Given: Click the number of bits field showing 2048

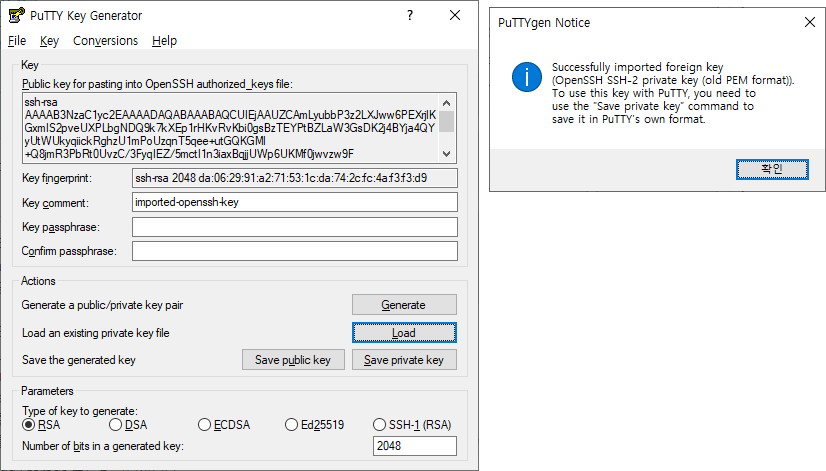Looking at the screenshot, I should click(x=415, y=446).
